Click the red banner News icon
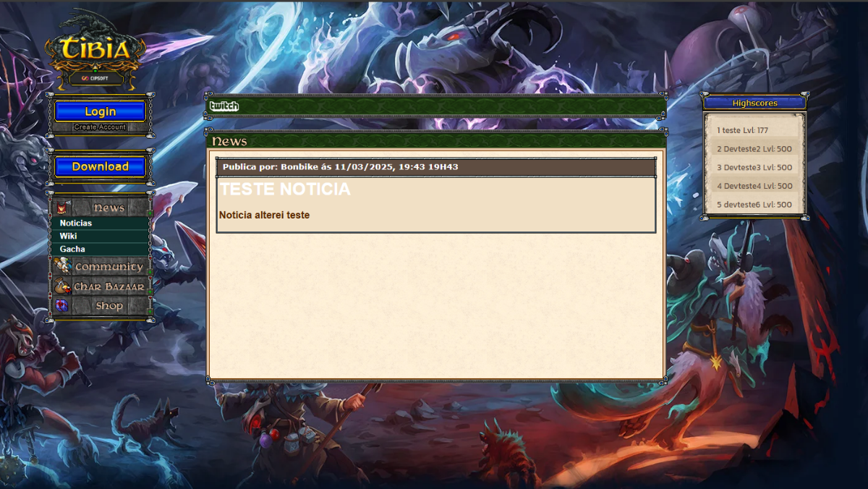This screenshot has width=868, height=489. (62, 208)
